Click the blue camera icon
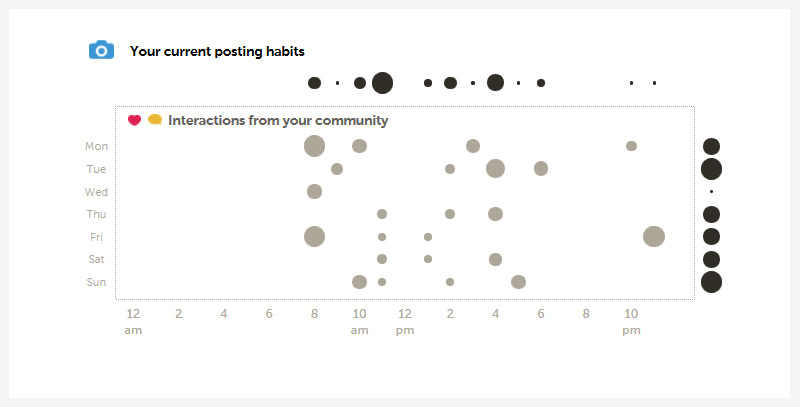 point(102,50)
